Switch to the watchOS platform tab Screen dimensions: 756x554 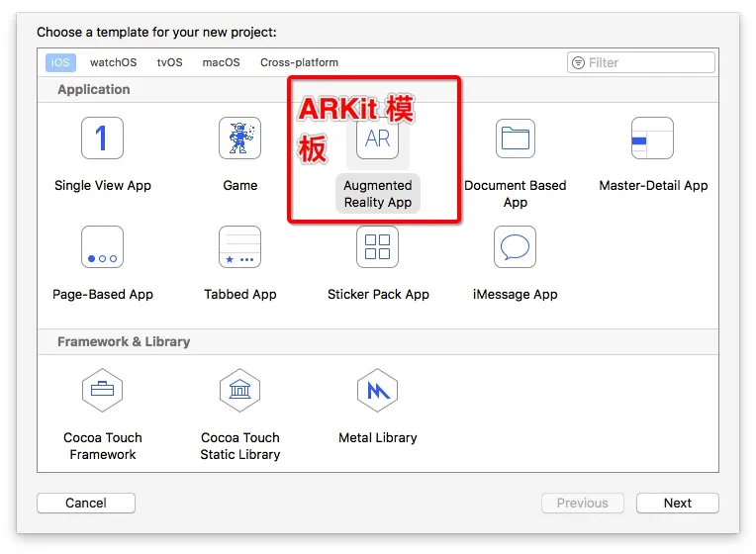(x=113, y=62)
